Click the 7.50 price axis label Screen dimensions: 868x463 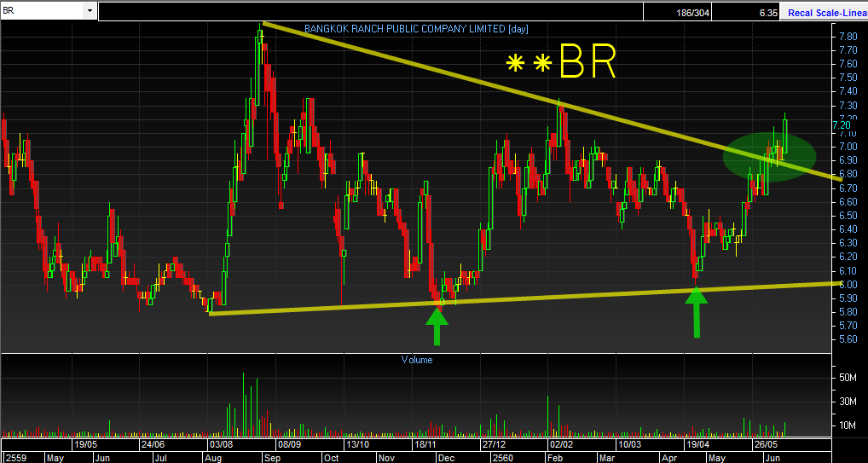click(848, 78)
